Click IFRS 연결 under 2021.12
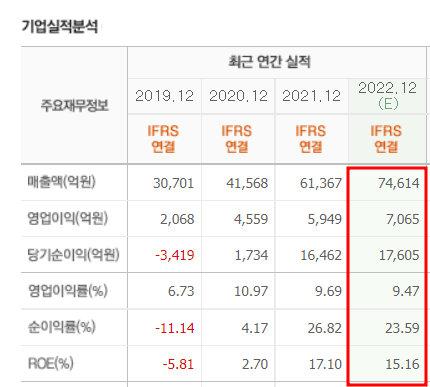The image size is (430, 387). pyautogui.click(x=311, y=139)
